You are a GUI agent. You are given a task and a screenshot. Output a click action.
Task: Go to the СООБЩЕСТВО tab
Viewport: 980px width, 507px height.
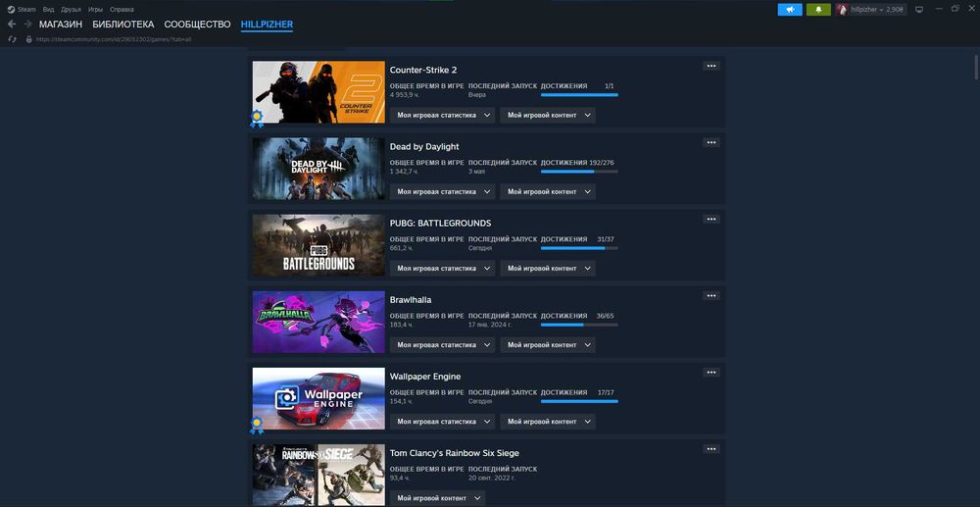[198, 25]
